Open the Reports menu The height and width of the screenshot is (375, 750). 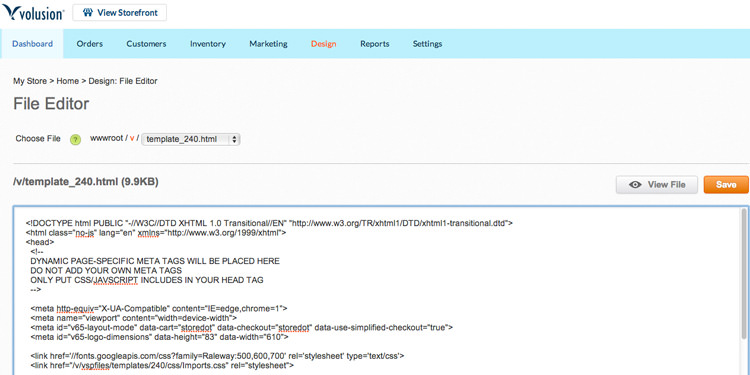(x=375, y=44)
